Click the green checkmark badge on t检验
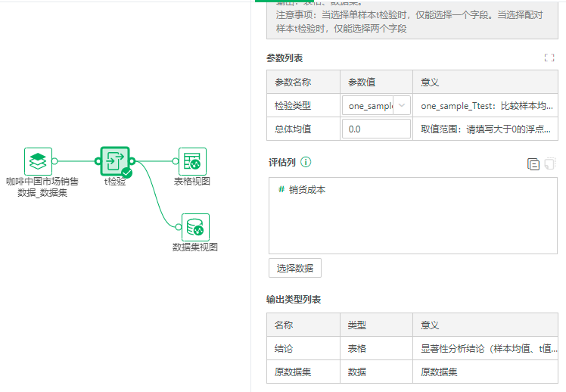566x392 pixels. point(126,173)
